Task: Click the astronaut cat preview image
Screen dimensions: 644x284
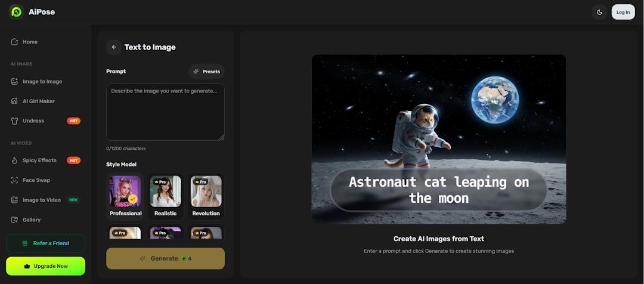Action: pos(439,140)
